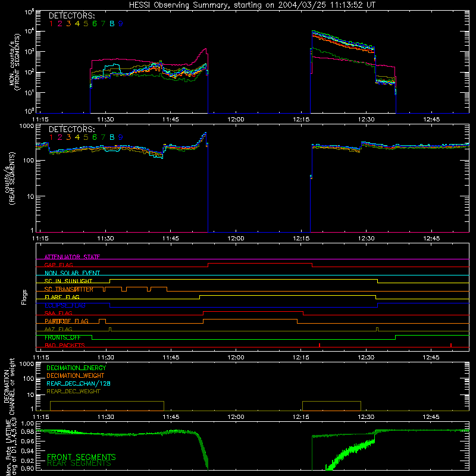Viewport: 476px width, 476px height.
Task: Click the first BAD_PACKETS tick near 12:19
Action: click(320, 345)
